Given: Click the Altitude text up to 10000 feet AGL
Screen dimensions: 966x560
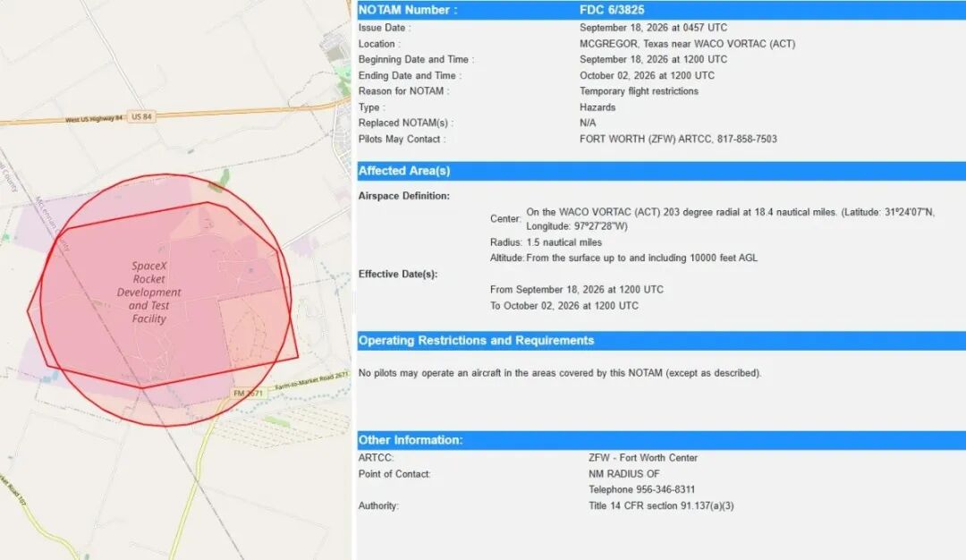Looking at the screenshot, I should tap(641, 259).
